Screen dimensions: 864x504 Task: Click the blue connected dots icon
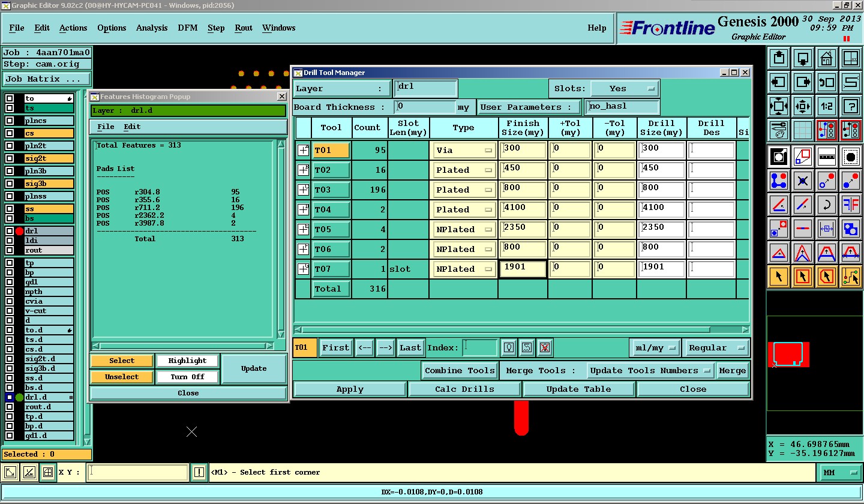(x=779, y=181)
